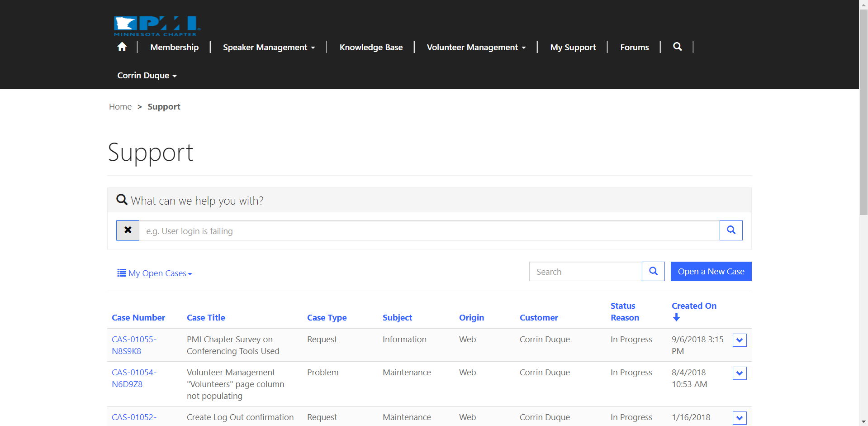Click the Created On sort arrow
The width and height of the screenshot is (868, 426).
tap(676, 317)
